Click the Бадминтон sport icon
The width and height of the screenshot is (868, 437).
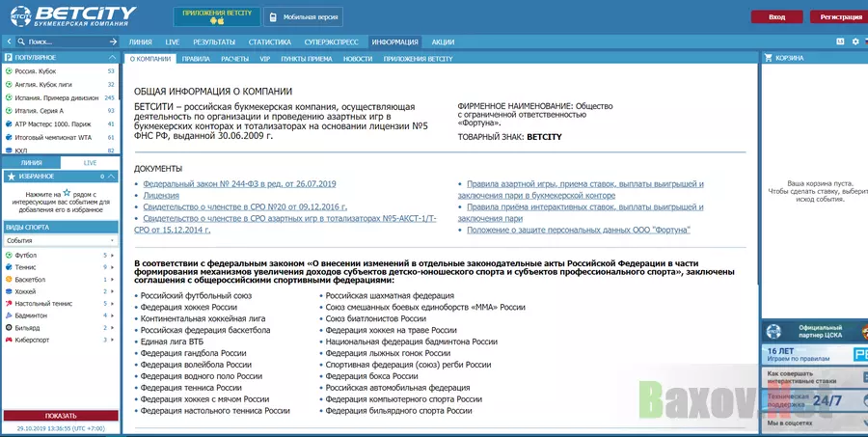click(9, 315)
